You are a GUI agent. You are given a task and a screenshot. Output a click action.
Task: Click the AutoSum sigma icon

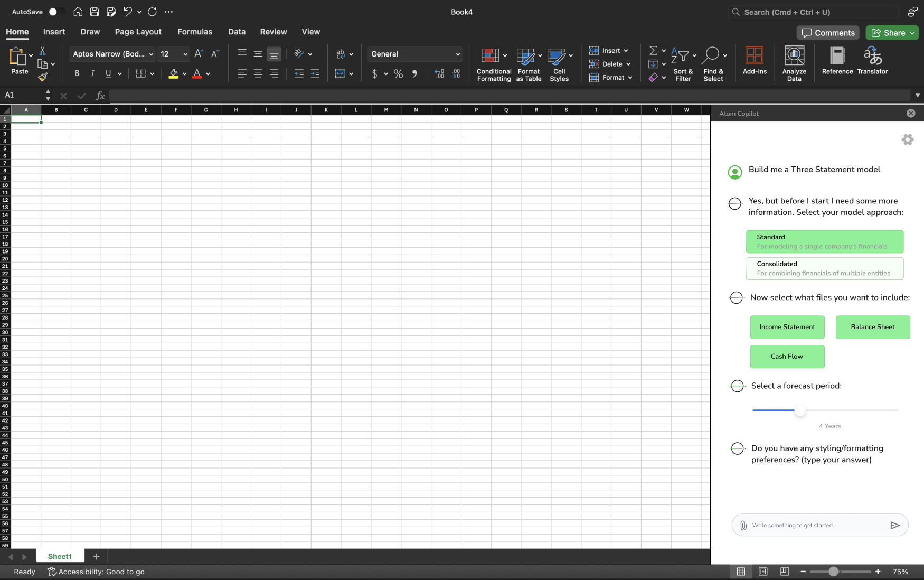(653, 51)
